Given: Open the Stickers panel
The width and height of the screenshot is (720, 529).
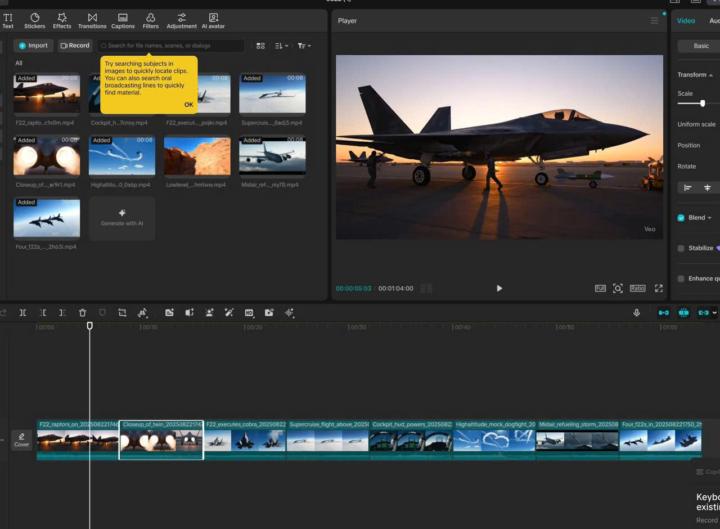Looking at the screenshot, I should coord(34,20).
